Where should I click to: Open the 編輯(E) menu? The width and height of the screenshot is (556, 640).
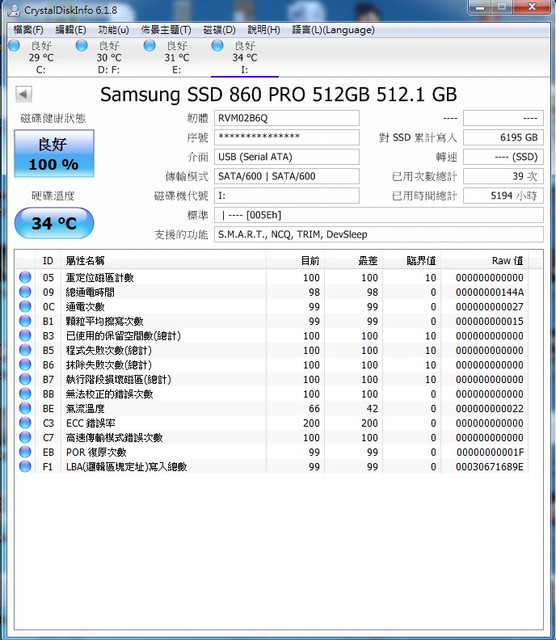pos(71,30)
